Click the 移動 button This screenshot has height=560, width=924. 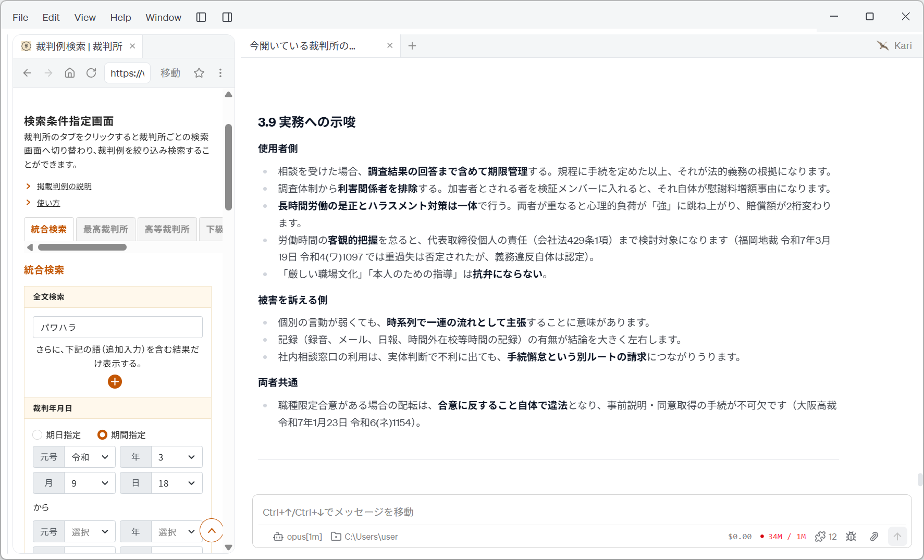click(x=170, y=73)
